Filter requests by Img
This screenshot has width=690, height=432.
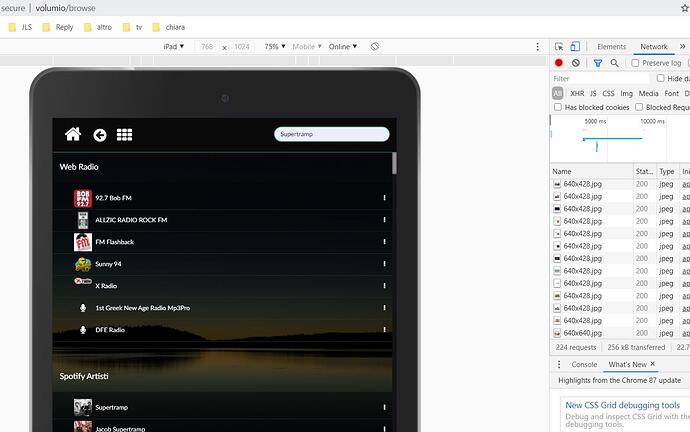pyautogui.click(x=626, y=93)
